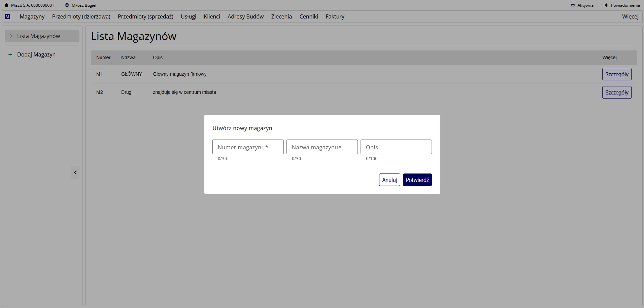Screen dimensions: 644x308
Task: Focus the Numer magazynu input field
Action: coord(248,147)
